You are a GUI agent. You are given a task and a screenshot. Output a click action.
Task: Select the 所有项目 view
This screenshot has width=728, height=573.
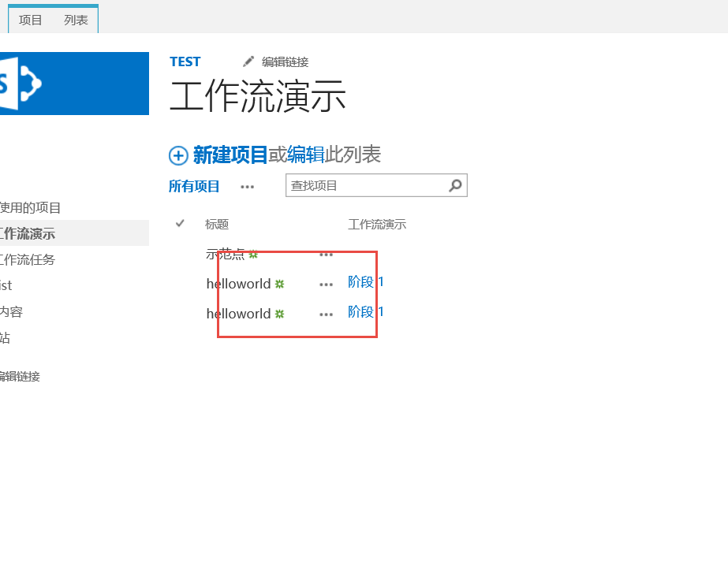194,186
